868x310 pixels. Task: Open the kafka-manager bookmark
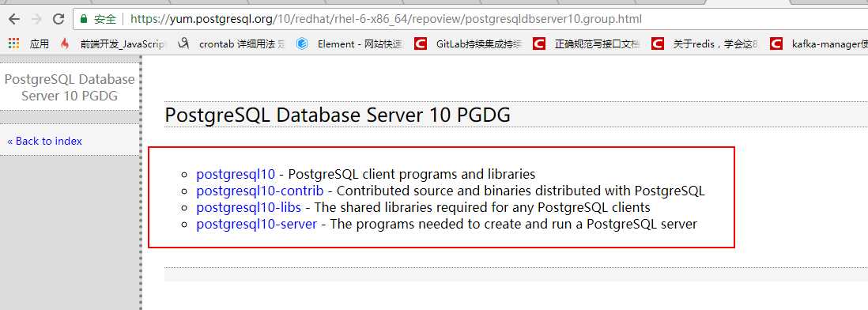pyautogui.click(x=829, y=43)
